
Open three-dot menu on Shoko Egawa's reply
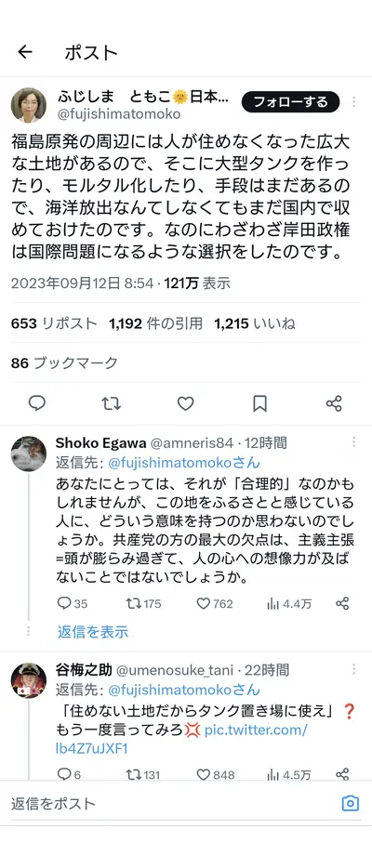354,441
